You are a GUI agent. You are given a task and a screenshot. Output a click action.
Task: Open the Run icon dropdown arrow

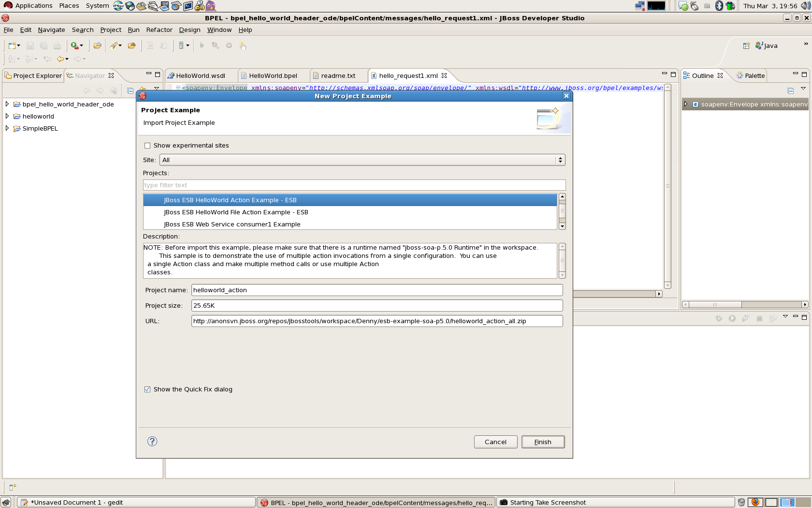click(x=81, y=46)
